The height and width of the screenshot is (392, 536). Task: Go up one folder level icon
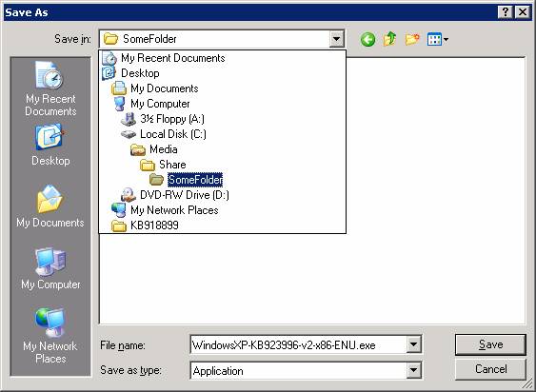pos(389,39)
